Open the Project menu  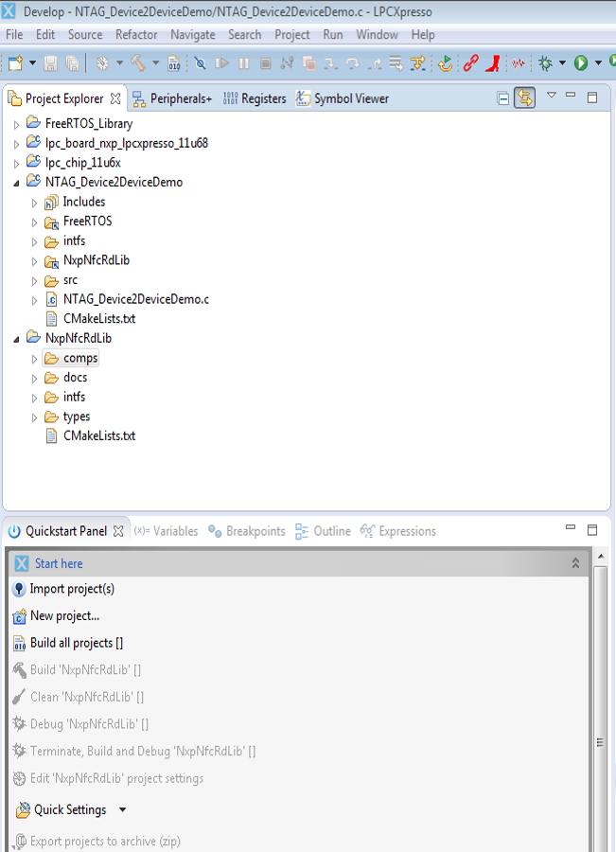click(291, 35)
